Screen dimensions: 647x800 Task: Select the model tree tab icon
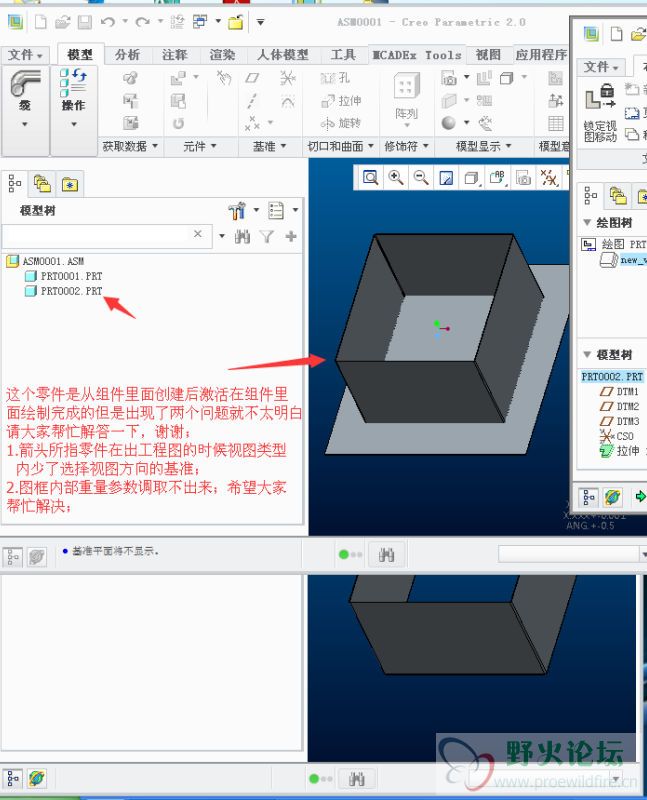pyautogui.click(x=14, y=183)
